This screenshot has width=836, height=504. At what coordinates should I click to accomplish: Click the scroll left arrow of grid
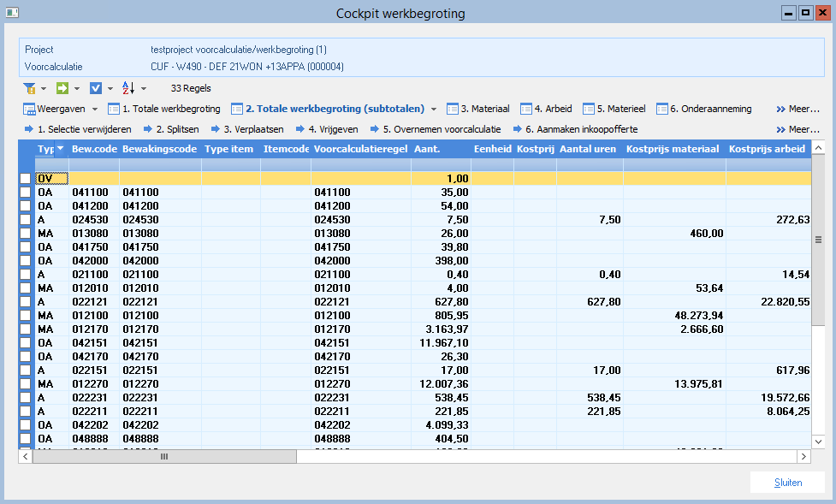coord(26,457)
